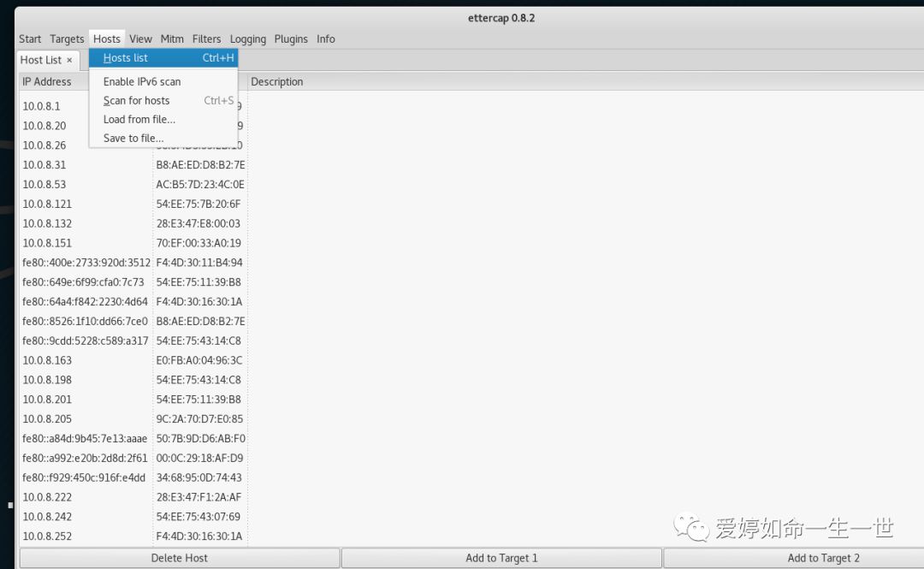Click MAC address AC:B5:7D:23:4C:0E

199,184
